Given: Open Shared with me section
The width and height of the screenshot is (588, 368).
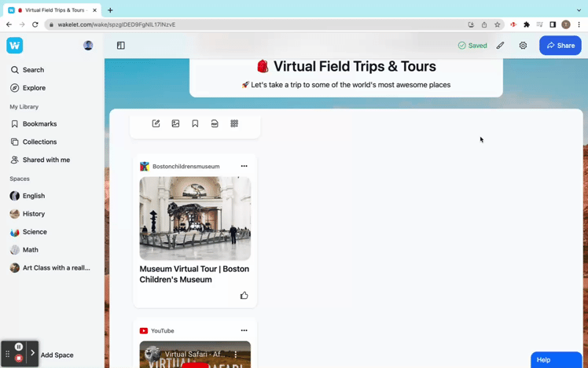Looking at the screenshot, I should click(40, 160).
